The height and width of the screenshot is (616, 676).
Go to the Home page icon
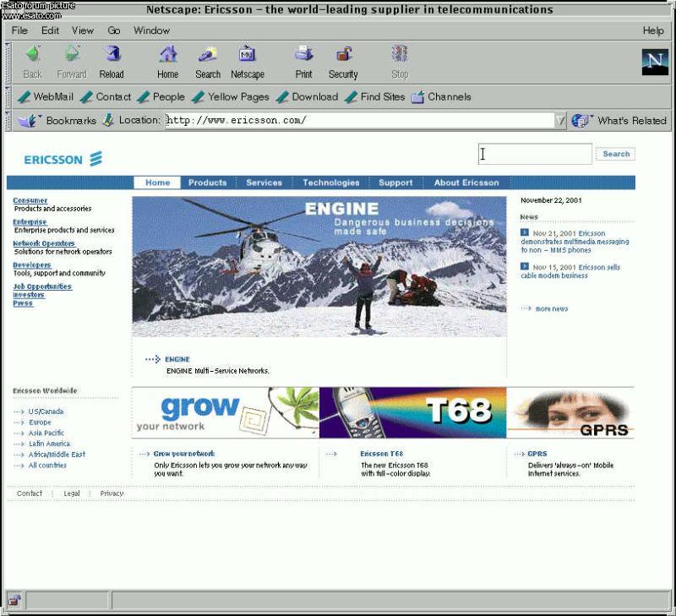tap(167, 54)
